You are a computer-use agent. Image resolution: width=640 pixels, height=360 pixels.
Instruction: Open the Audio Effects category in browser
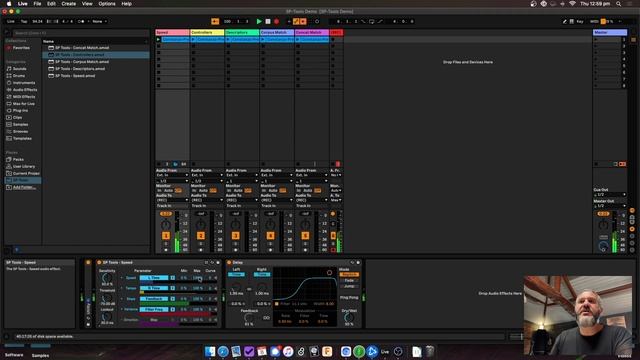point(24,89)
